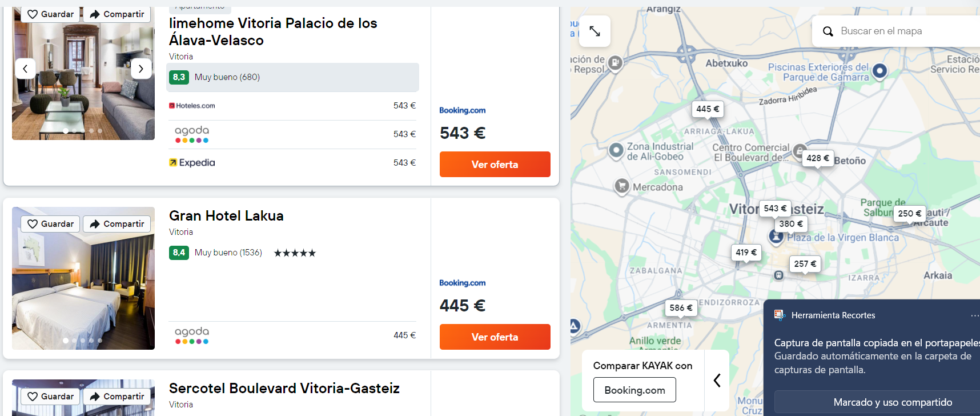Click Ver oferta for Gran Hotel Lakua
Screen dimensions: 980x416
(x=495, y=337)
